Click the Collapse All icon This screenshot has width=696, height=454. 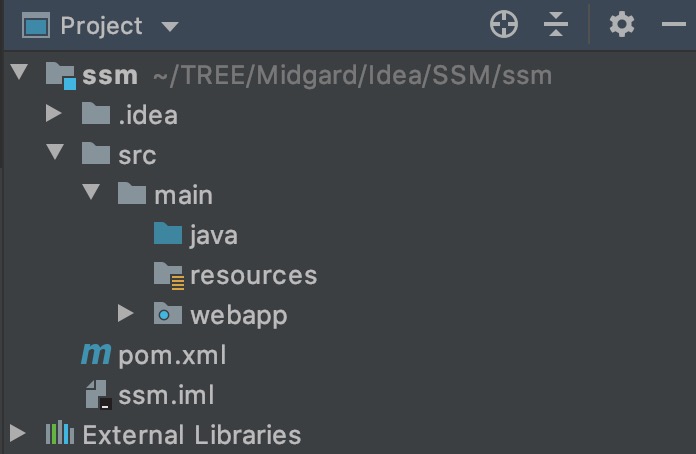[557, 25]
